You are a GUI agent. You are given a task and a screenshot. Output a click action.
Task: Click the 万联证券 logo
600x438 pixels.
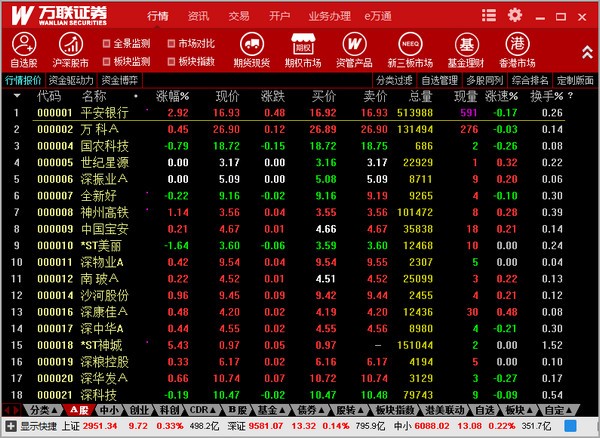(59, 16)
